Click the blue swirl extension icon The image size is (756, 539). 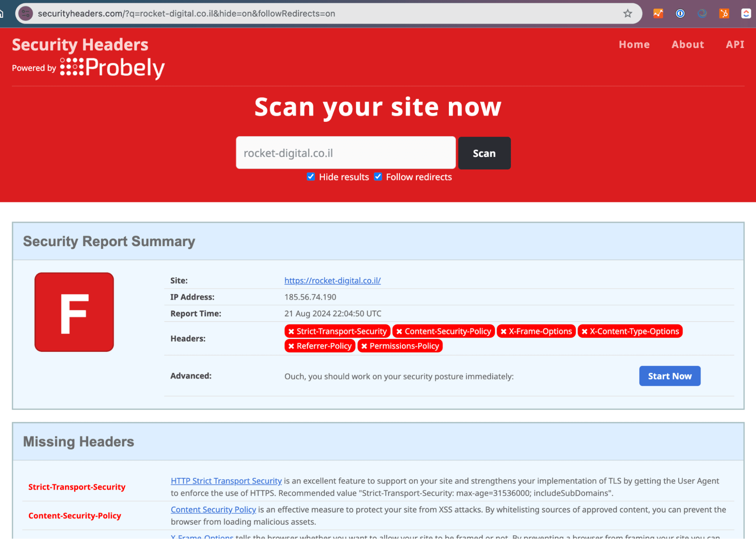(702, 13)
